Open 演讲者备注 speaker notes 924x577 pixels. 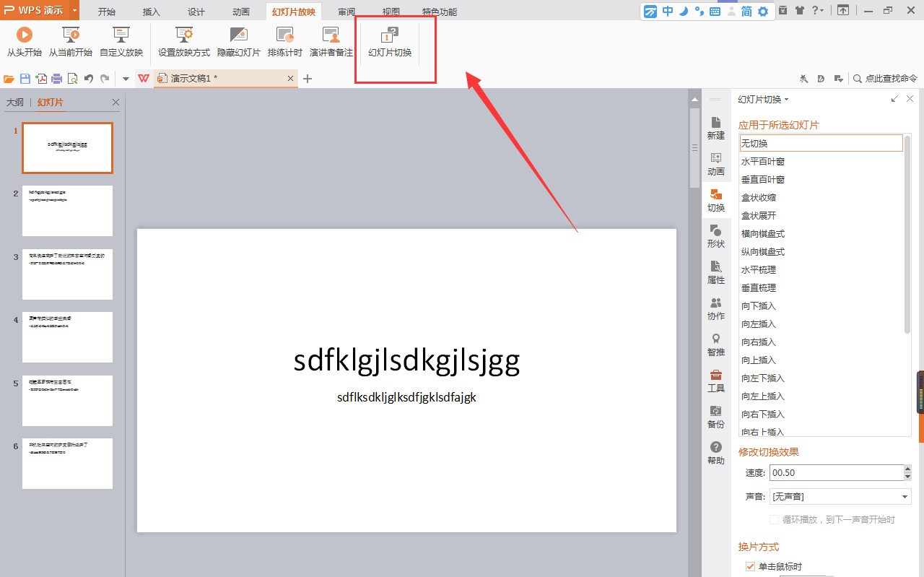pyautogui.click(x=331, y=42)
